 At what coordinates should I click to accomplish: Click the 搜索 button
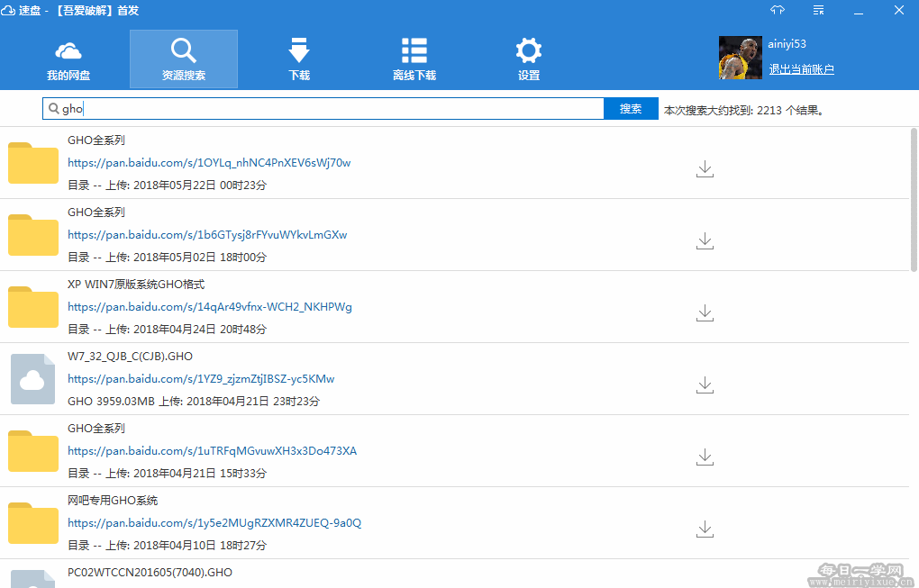(x=631, y=109)
